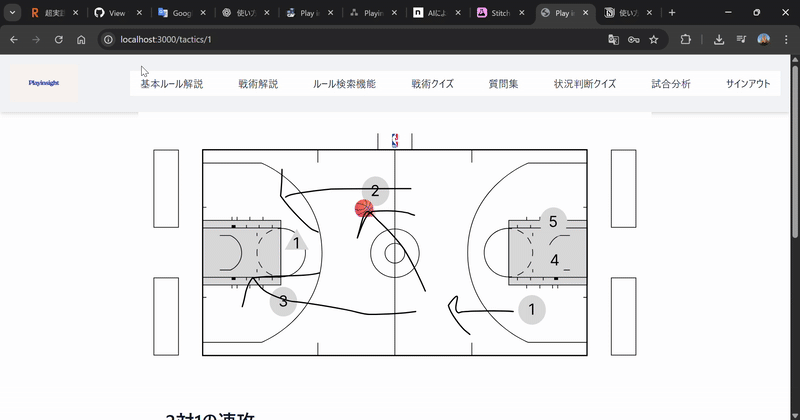Go to 戦術クイズ in the navigation
This screenshot has width=800, height=420.
coord(432,84)
